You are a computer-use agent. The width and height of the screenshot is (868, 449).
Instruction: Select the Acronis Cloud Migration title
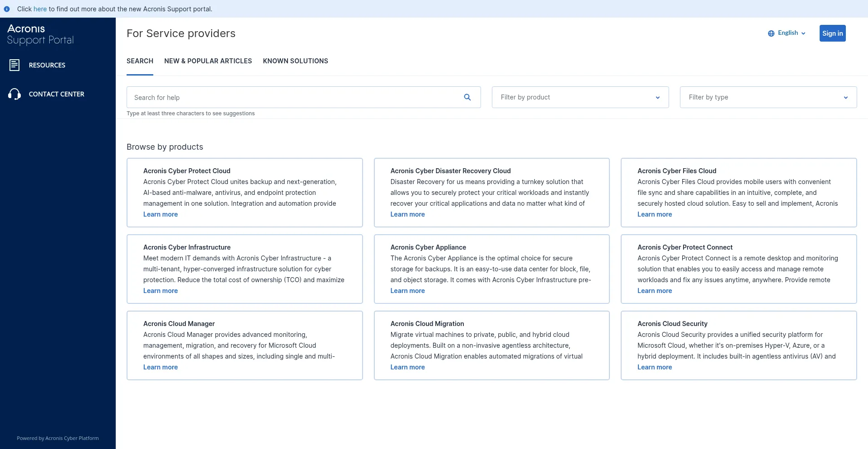coord(427,324)
